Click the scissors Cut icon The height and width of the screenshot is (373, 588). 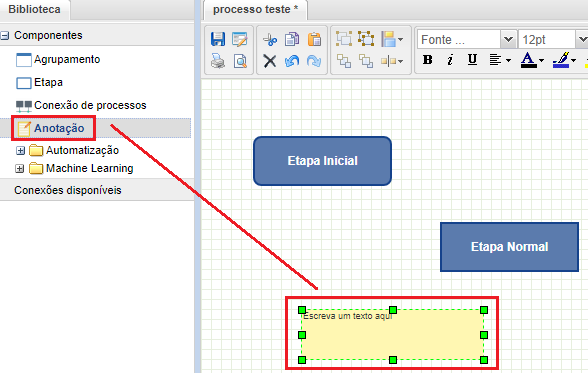[x=270, y=39]
